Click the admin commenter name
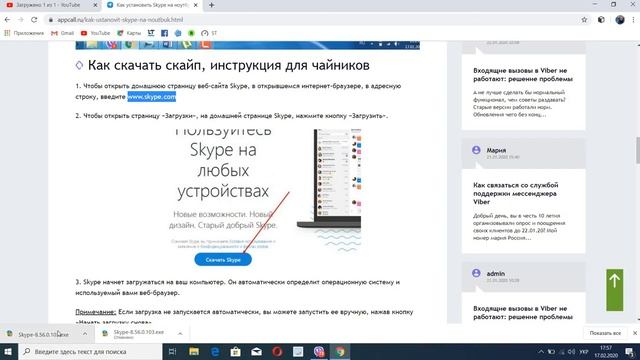This screenshot has width=640, height=360. point(496,273)
